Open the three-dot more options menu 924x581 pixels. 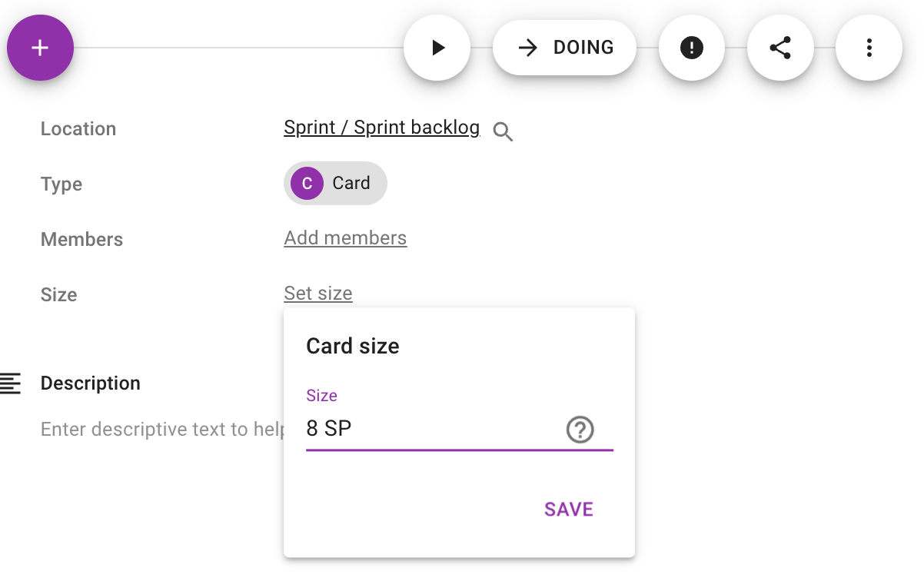[x=869, y=48]
